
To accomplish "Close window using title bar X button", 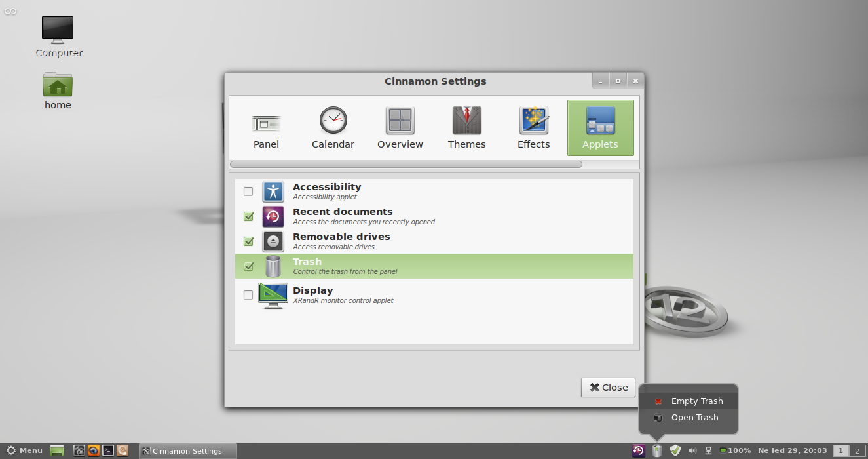I will (635, 81).
